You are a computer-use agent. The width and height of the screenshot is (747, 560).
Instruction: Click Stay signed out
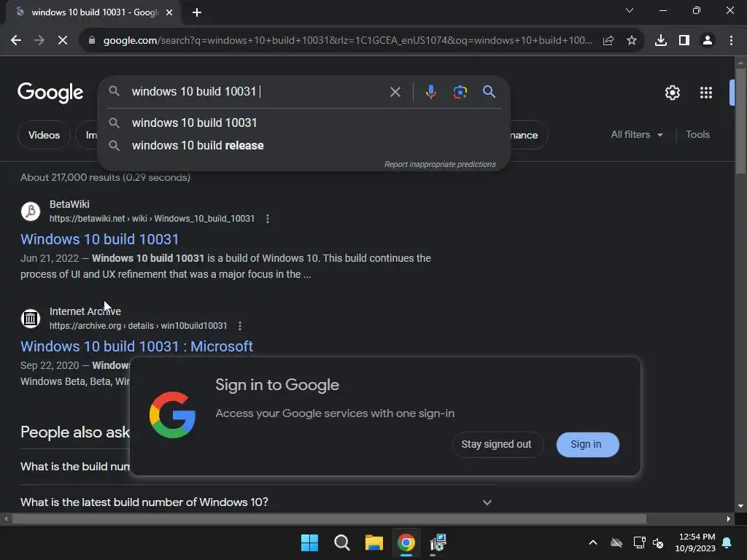496,444
